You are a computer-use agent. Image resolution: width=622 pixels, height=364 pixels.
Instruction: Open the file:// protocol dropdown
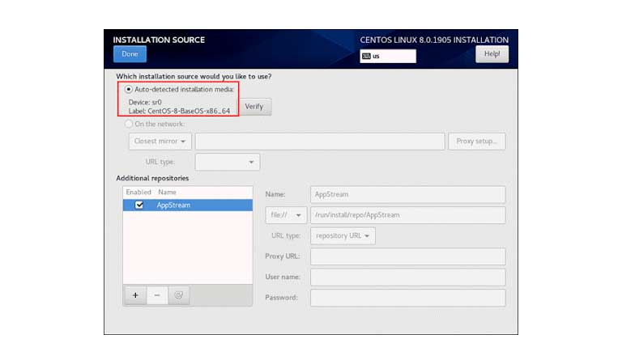286,215
